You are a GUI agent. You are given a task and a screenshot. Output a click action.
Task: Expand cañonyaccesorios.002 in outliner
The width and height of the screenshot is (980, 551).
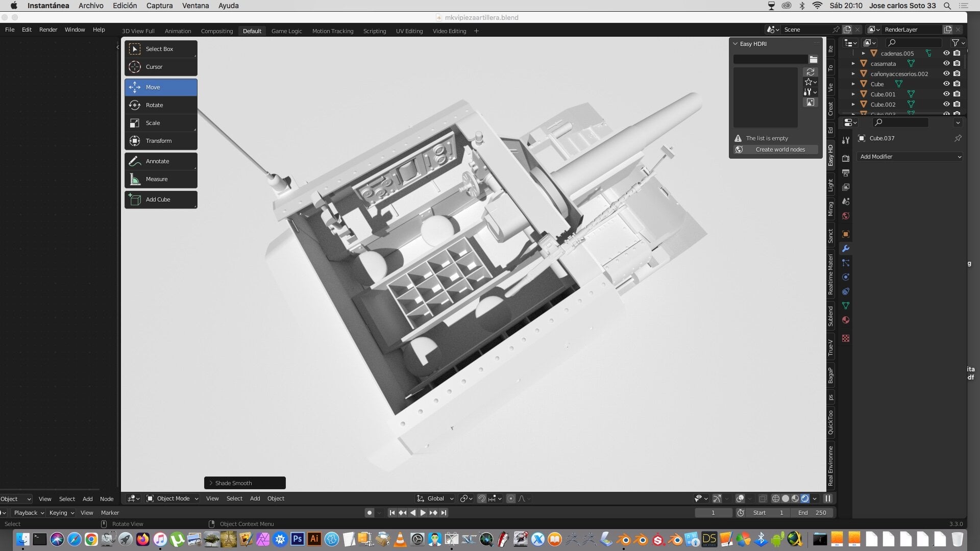click(853, 74)
